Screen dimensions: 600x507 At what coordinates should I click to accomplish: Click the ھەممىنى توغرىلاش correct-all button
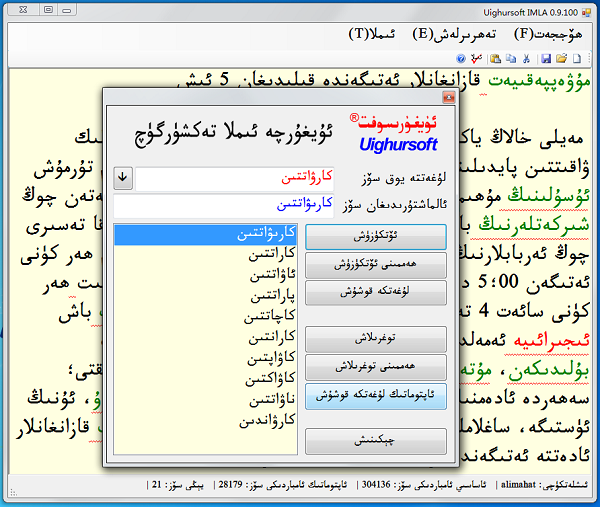[376, 367]
